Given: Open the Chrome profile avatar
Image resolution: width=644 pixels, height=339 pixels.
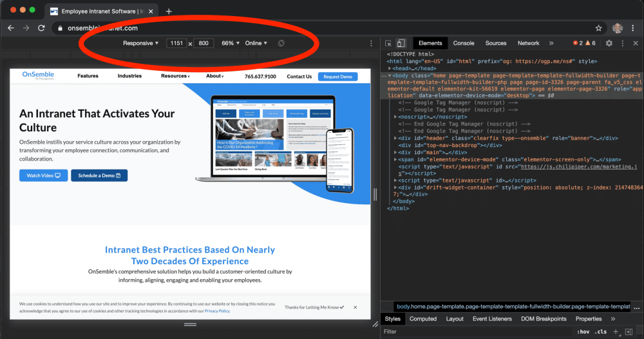Looking at the screenshot, I should (x=618, y=28).
